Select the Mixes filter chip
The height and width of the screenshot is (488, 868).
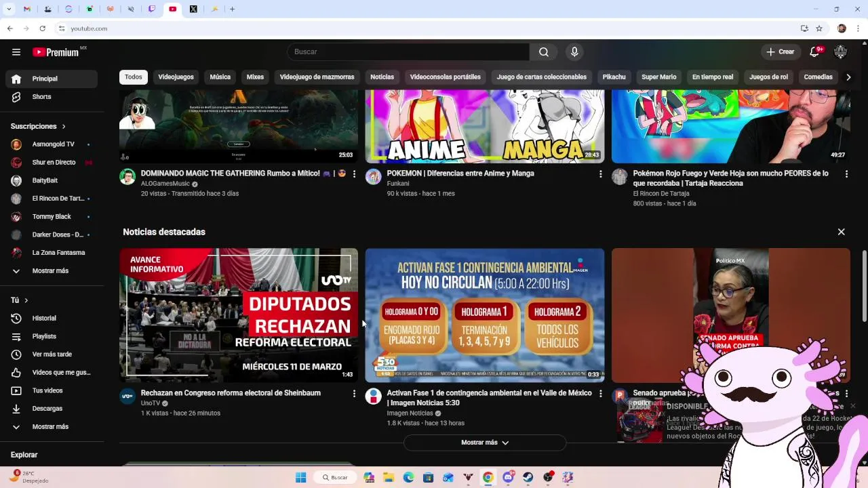coord(255,77)
